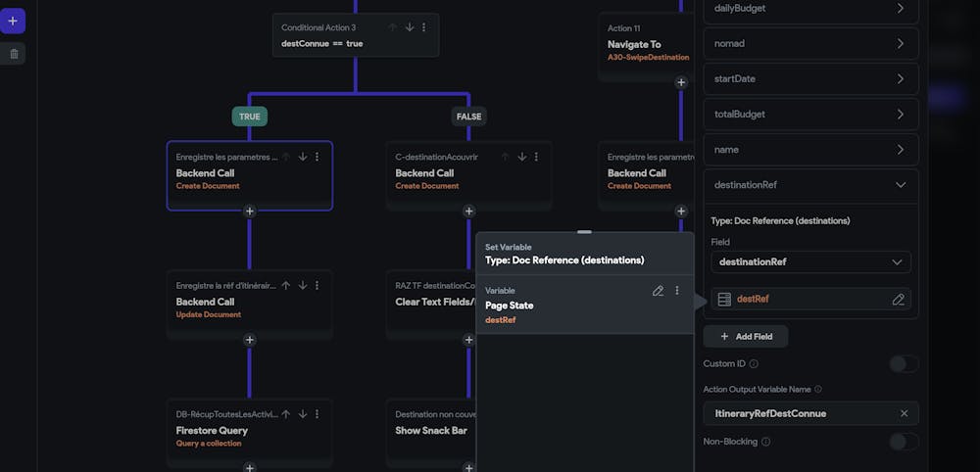Clear the ItineraryRefDestConnue output name
The height and width of the screenshot is (472, 980).
(x=904, y=413)
